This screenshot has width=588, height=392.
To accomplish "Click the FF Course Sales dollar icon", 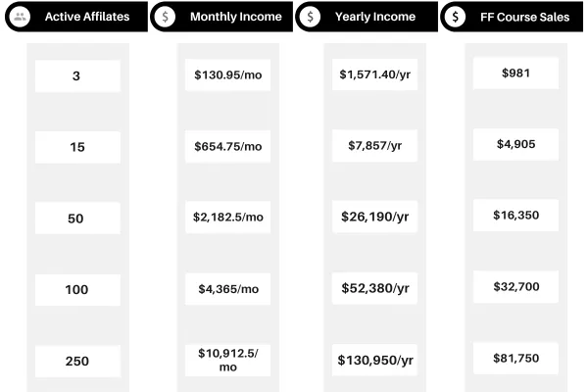I will (x=455, y=17).
